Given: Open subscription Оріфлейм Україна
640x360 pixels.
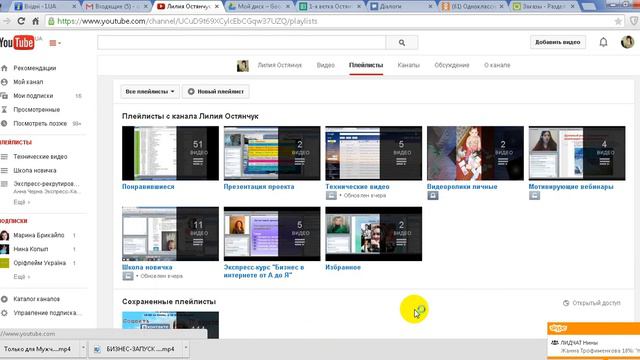Looking at the screenshot, I should (x=39, y=263).
